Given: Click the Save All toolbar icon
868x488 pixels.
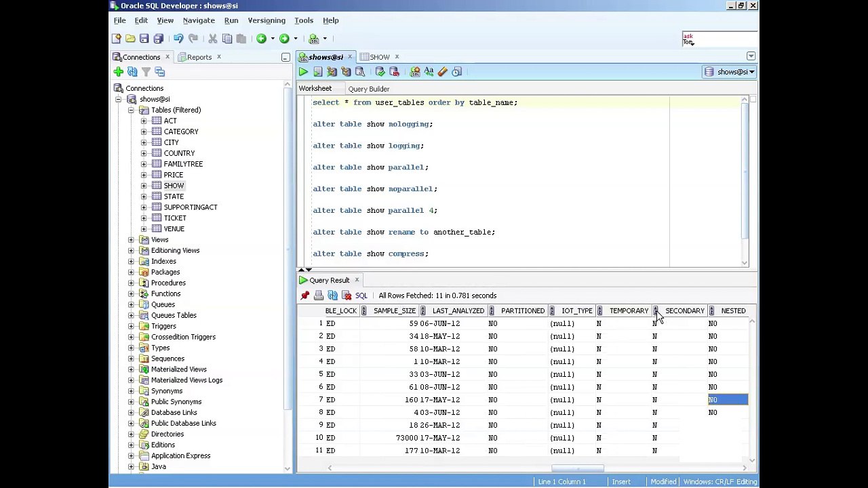Looking at the screenshot, I should pos(159,39).
